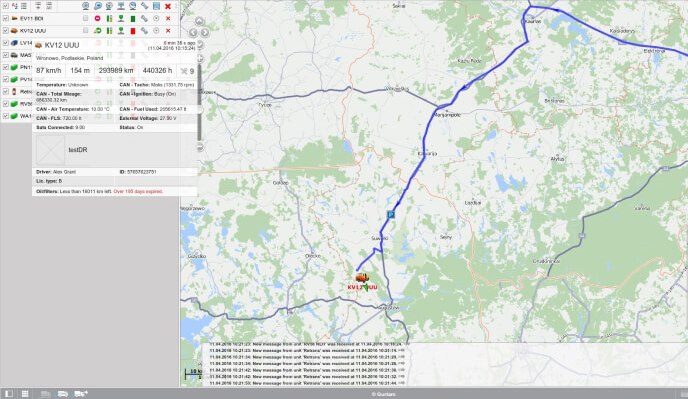The width and height of the screenshot is (688, 399).
Task: Toggle the select-all checkbox in list header
Action: click(6, 6)
